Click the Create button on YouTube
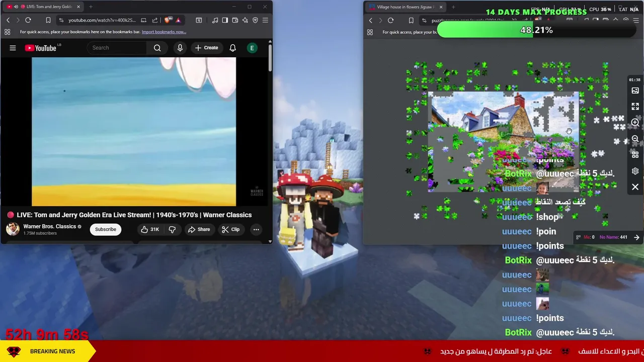The height and width of the screenshot is (362, 644). coord(206,48)
